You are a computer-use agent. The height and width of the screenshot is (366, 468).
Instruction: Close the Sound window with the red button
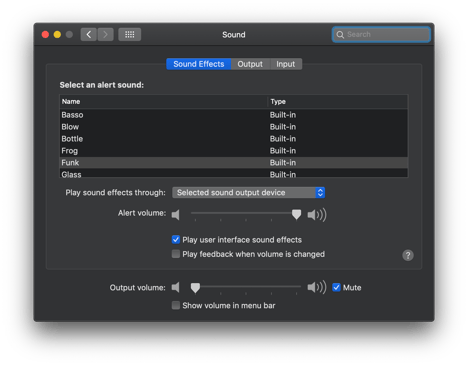[x=45, y=34]
